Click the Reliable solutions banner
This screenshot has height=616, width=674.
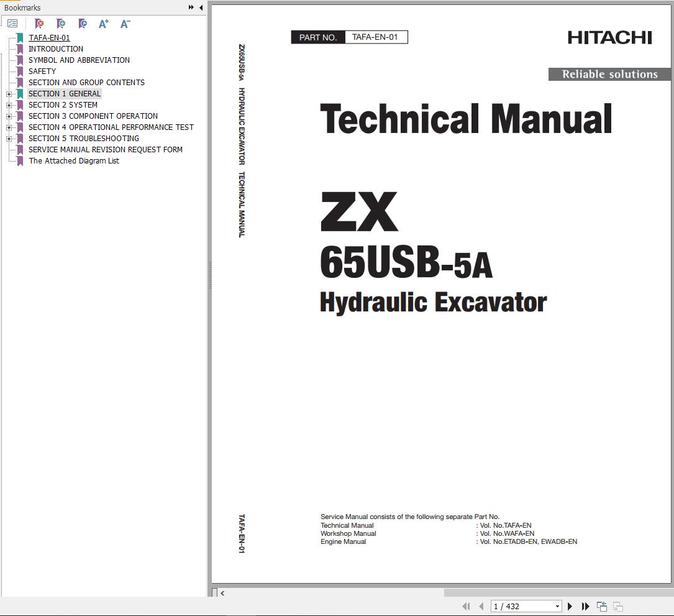coord(609,74)
